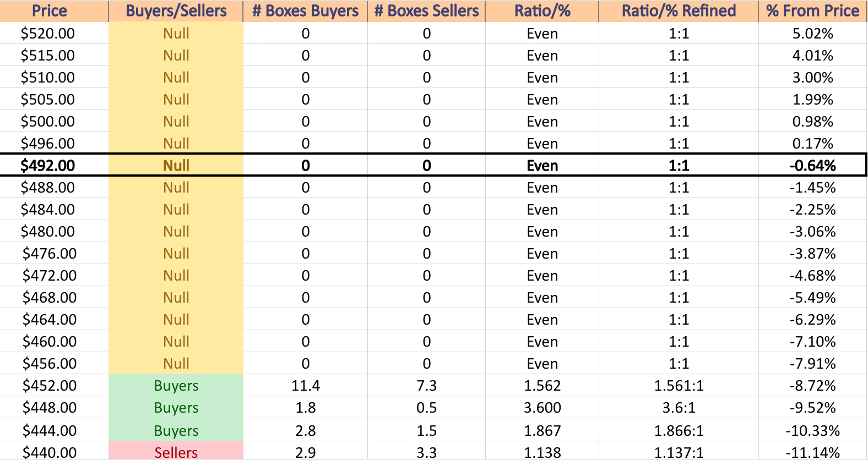Click the 0.5 boxes sellers value
This screenshot has width=868, height=460.
[x=426, y=408]
